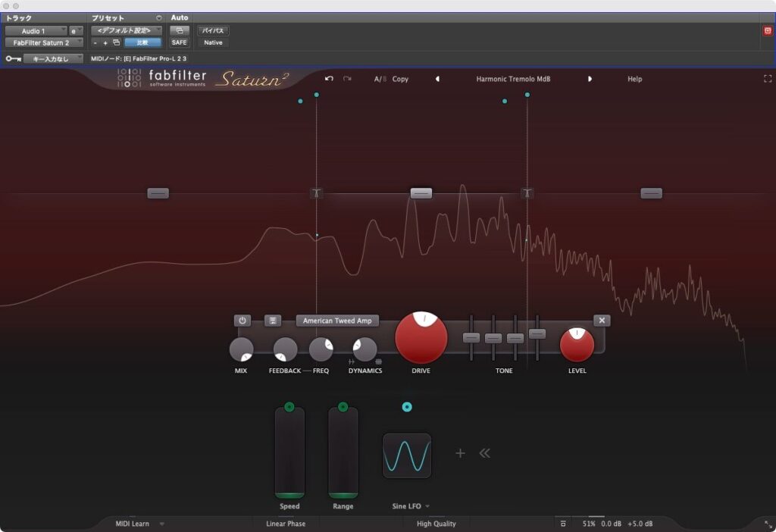Open the プリセット menu arrow
776x532 pixels.
tap(159, 18)
